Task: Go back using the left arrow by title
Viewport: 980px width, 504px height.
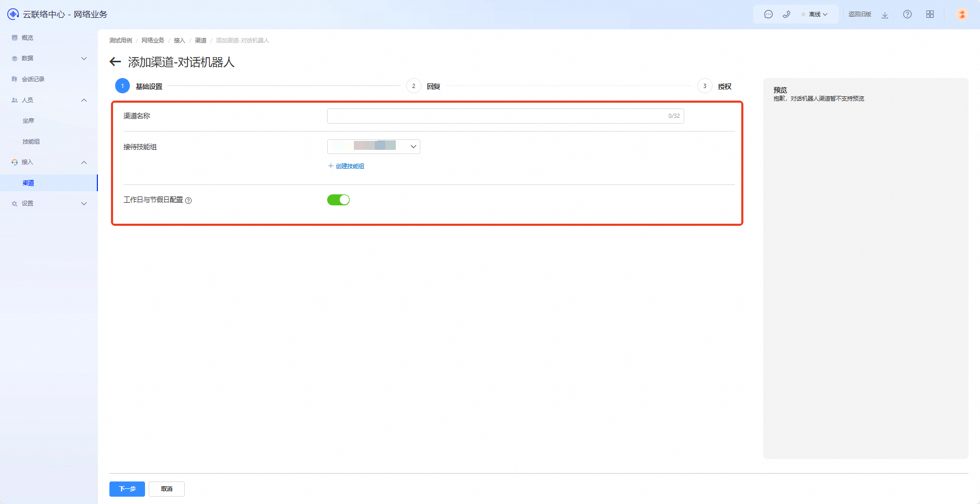Action: tap(115, 62)
